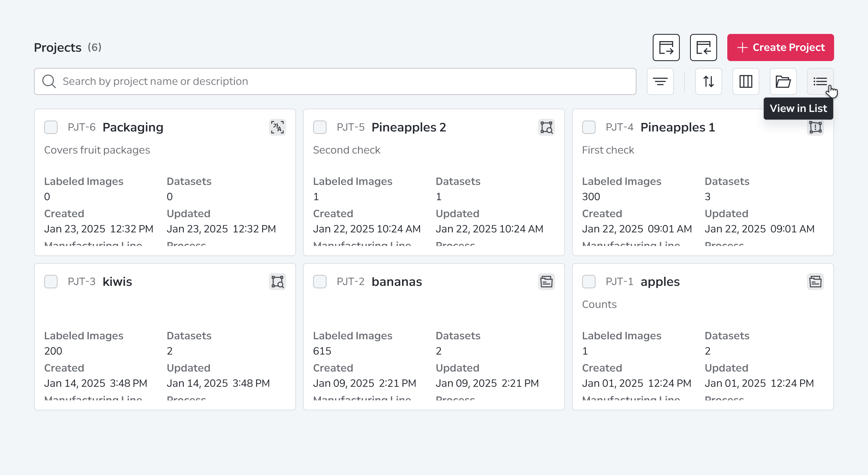The width and height of the screenshot is (868, 475).
Task: Click Updated date Jan 22, 2025 10:24 AM
Action: coord(489,229)
